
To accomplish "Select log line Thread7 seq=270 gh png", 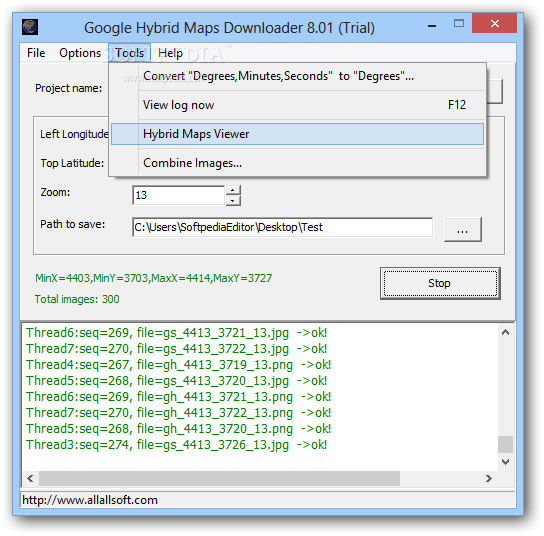I will tap(179, 413).
